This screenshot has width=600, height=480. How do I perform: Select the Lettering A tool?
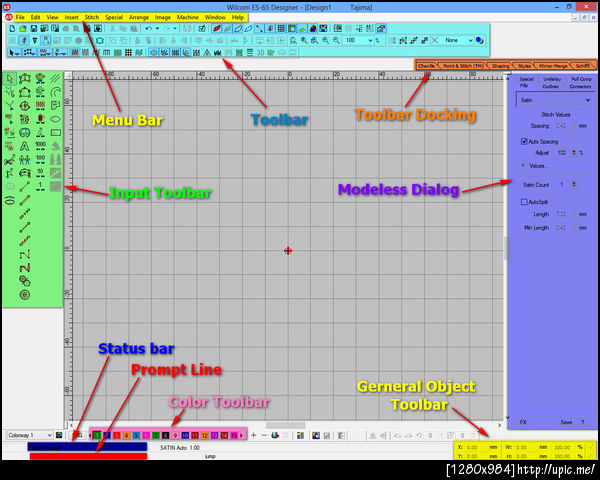[x=24, y=146]
